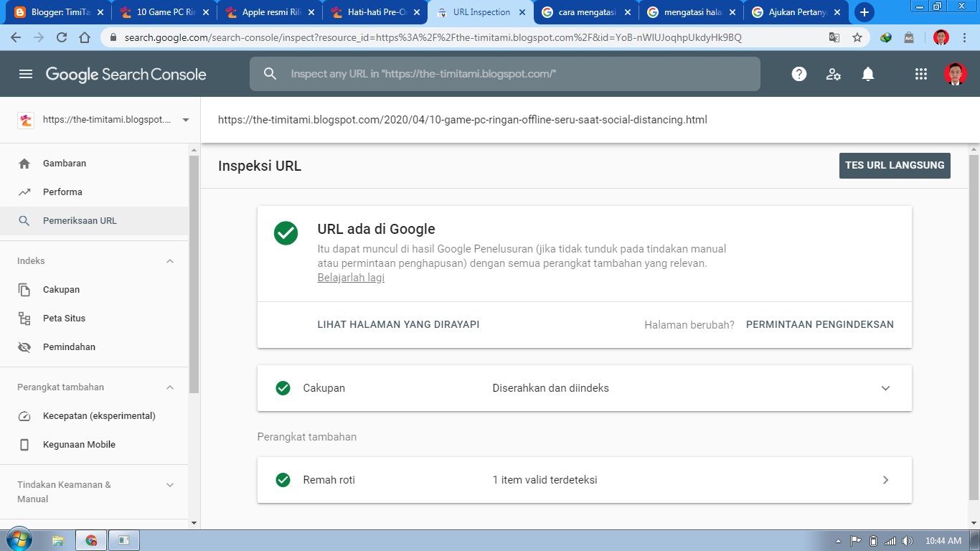
Task: Click LIHAT HALAMAN YANG DIRAYAPI
Action: 398,324
